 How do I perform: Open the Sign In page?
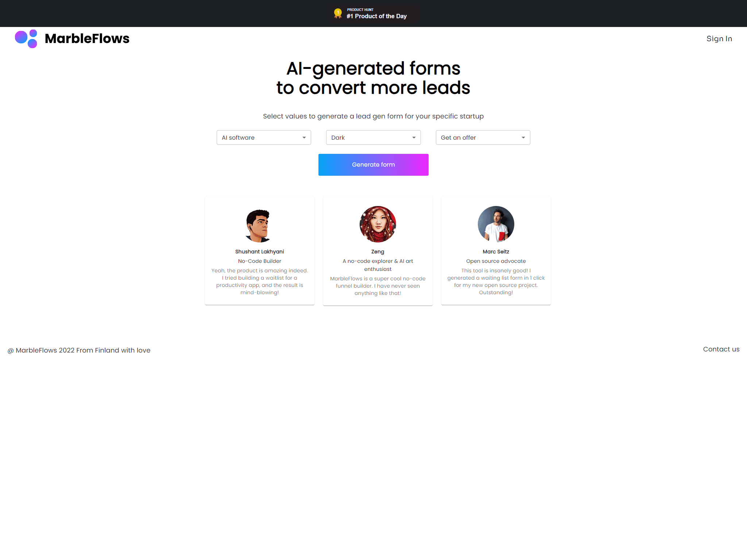[719, 39]
